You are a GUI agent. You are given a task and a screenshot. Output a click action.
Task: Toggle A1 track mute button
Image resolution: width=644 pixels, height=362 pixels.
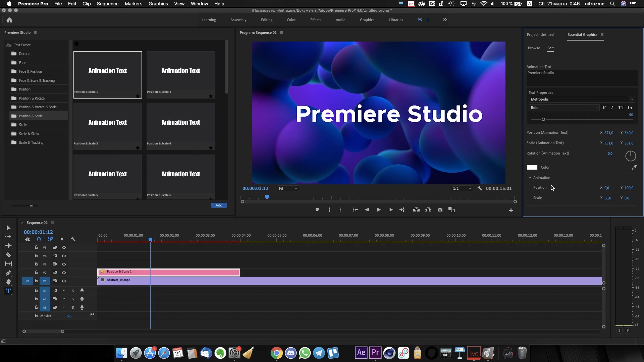[64, 290]
